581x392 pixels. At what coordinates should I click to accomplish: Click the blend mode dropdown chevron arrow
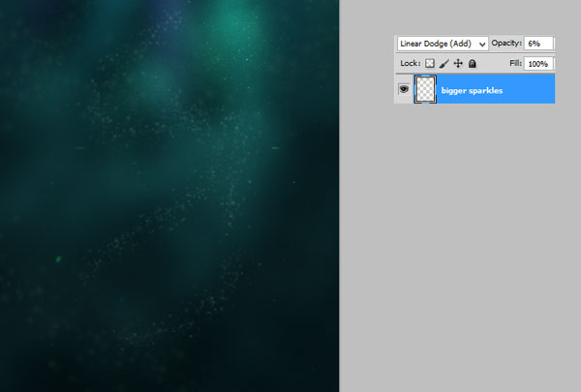click(482, 45)
